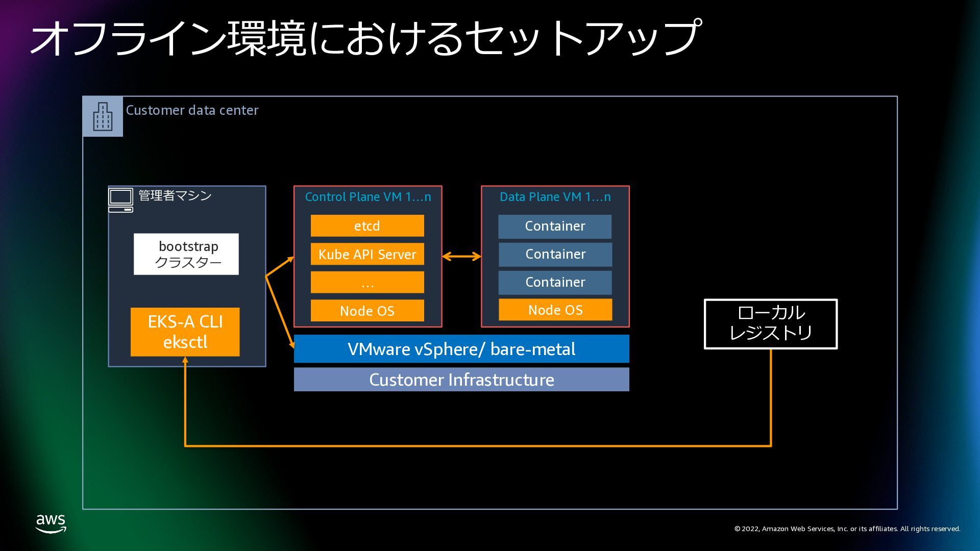Screen dimensions: 980x551
Task: Click the EKS-A CLI eksctl box
Action: 185,332
